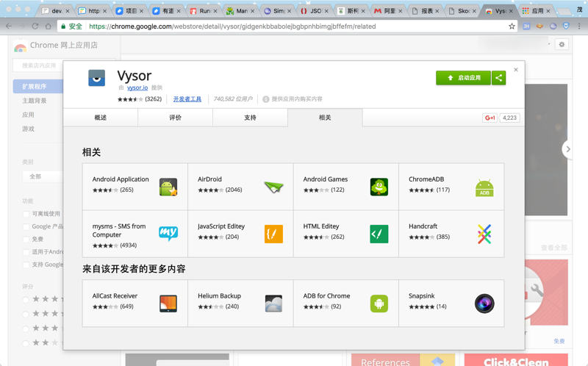Bookmark this page with the star icon
Image resolution: width=588 pixels, height=366 pixels.
click(512, 26)
